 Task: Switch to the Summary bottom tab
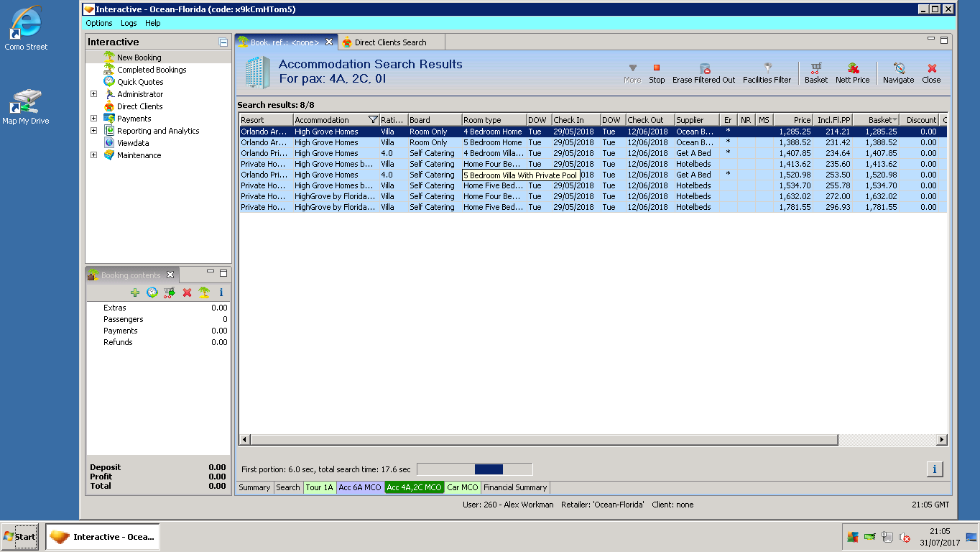pyautogui.click(x=254, y=487)
